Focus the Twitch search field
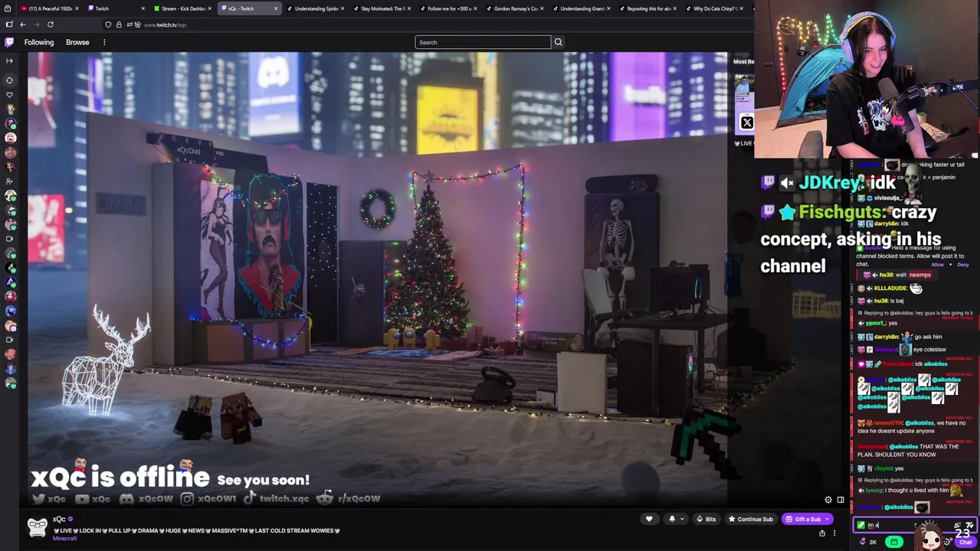The image size is (980, 551). tap(482, 42)
